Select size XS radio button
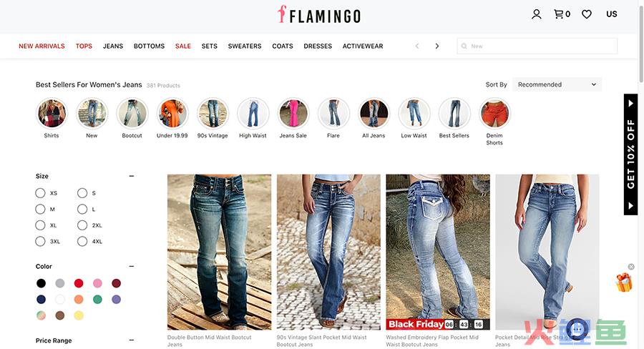The height and width of the screenshot is (349, 644). pyautogui.click(x=40, y=193)
